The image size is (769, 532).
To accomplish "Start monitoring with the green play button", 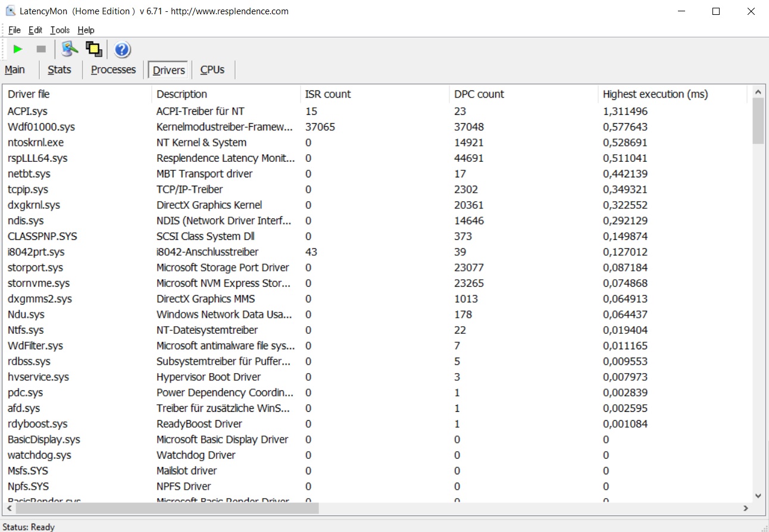I will 18,49.
